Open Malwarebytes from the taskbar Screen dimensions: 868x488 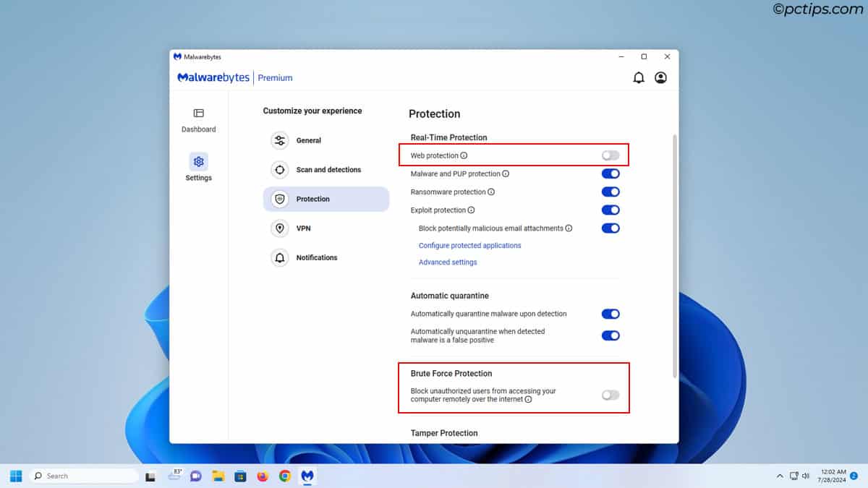click(x=307, y=476)
